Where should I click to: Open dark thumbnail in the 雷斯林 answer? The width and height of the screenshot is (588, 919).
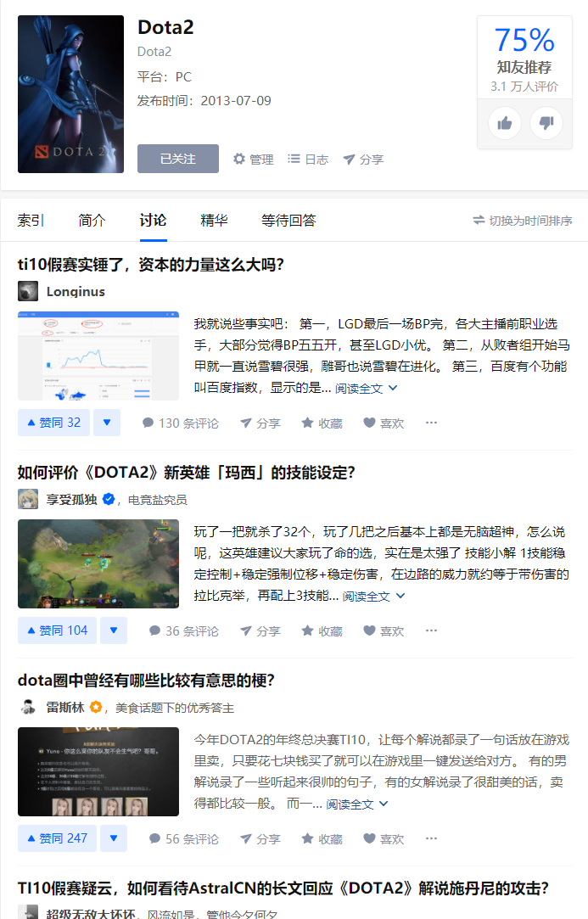tap(98, 772)
